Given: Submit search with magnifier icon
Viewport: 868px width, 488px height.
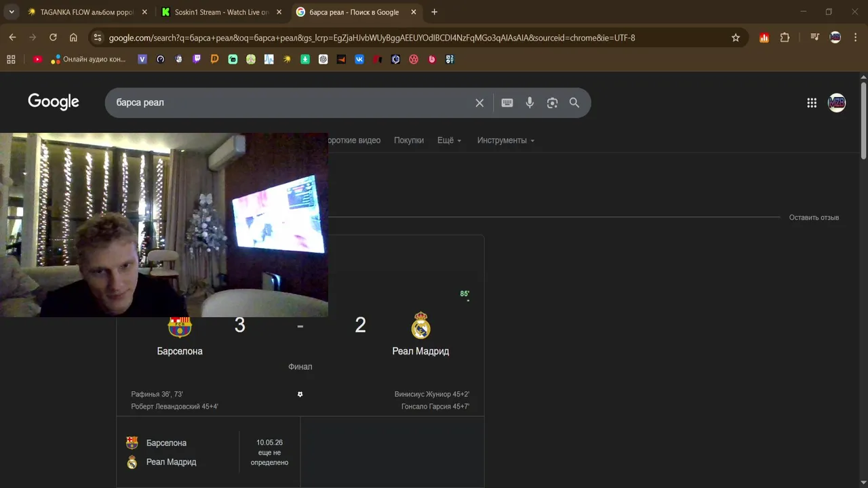Looking at the screenshot, I should [574, 102].
